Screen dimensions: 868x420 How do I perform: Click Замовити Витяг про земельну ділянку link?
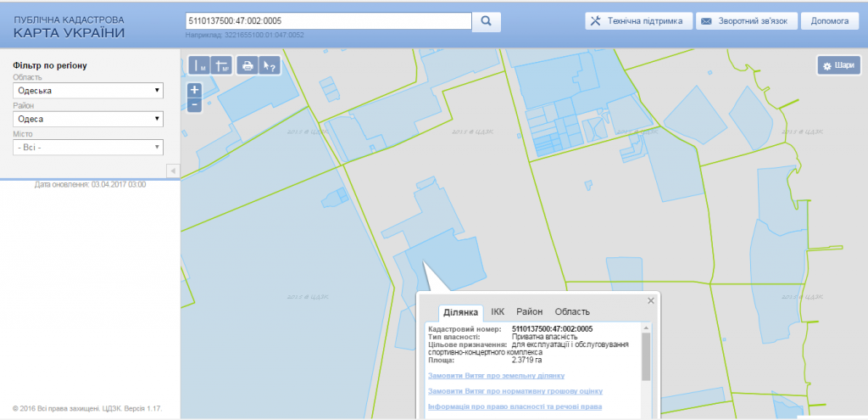496,375
